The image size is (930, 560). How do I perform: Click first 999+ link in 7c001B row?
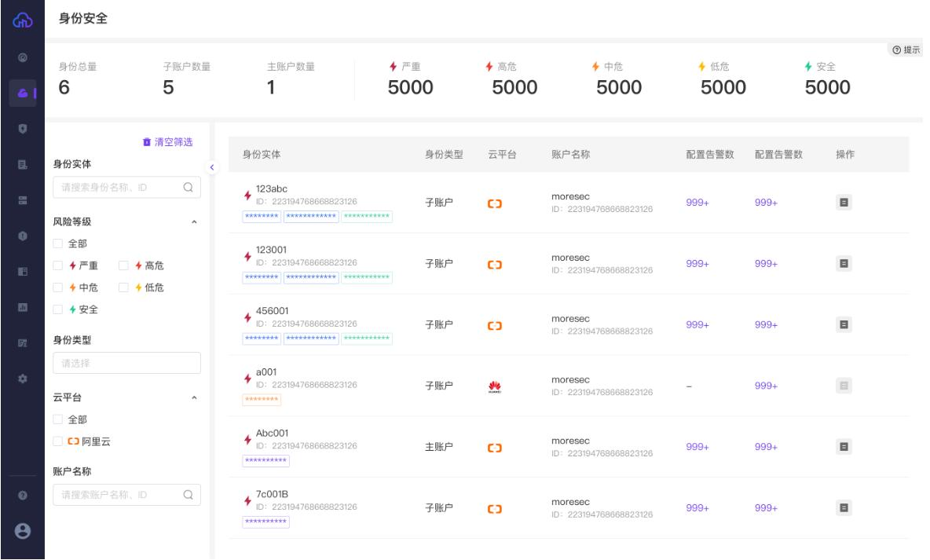point(697,508)
